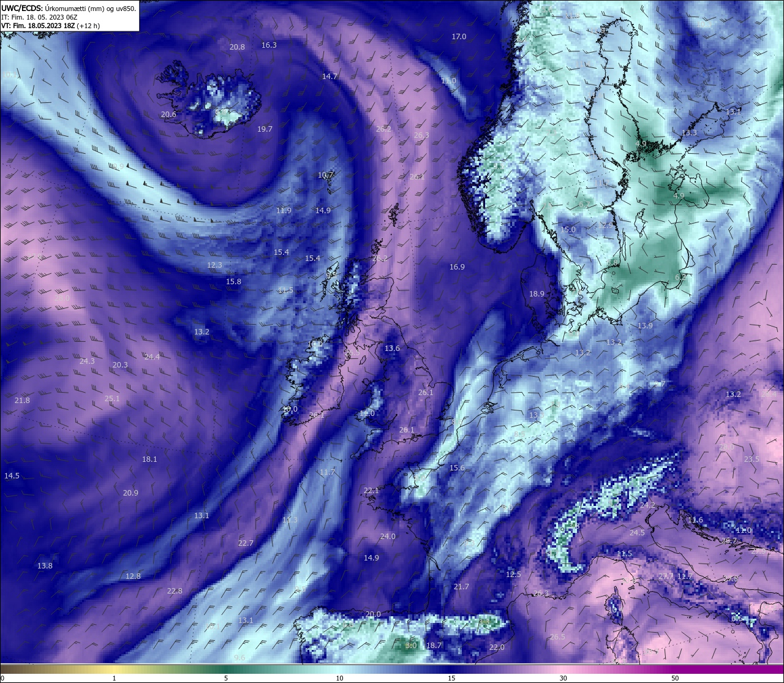Click the 22.8 value label on the map
This screenshot has width=784, height=683.
click(x=175, y=591)
